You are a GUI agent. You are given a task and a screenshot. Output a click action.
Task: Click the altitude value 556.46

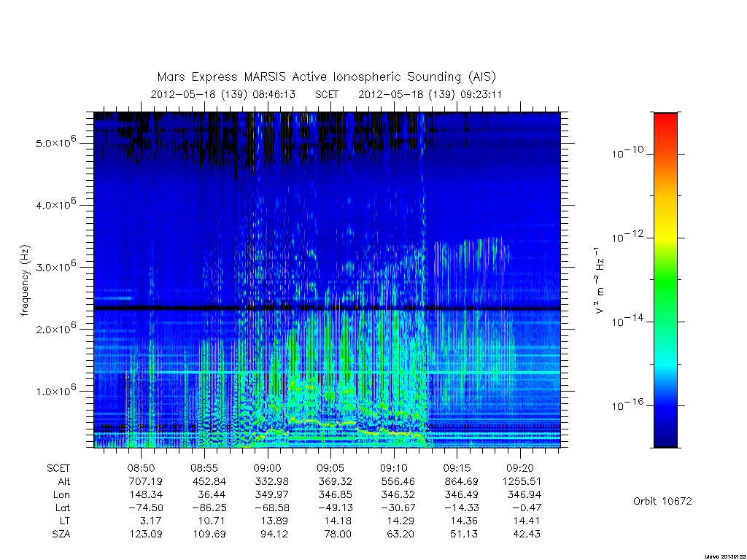point(399,481)
